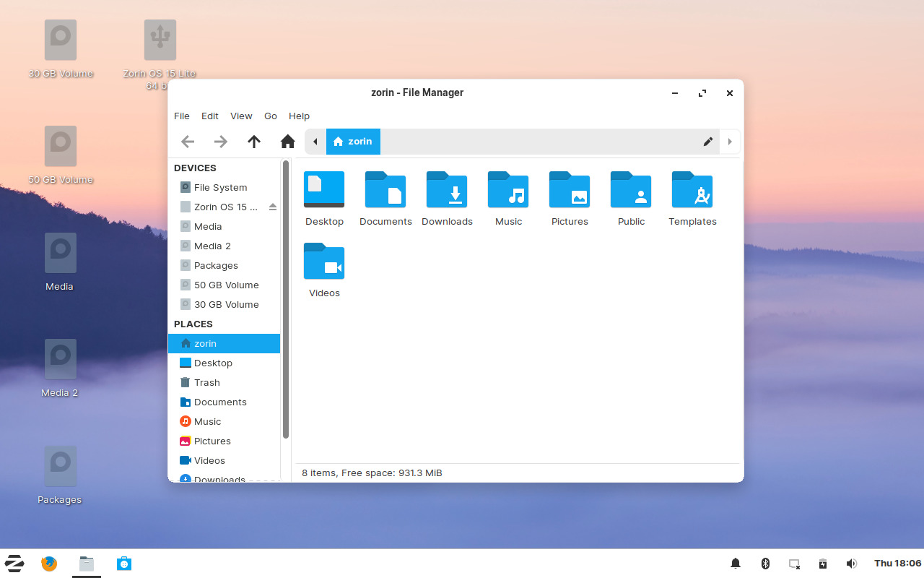Select Media in the sidebar devices
The image size is (924, 578).
(224, 226)
